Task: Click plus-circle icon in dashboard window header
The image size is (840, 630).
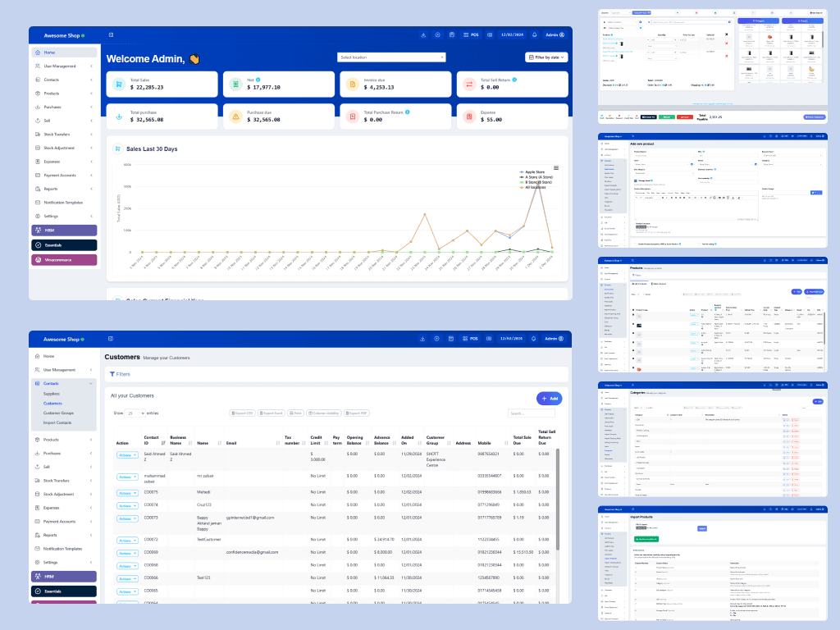Action: [438, 34]
